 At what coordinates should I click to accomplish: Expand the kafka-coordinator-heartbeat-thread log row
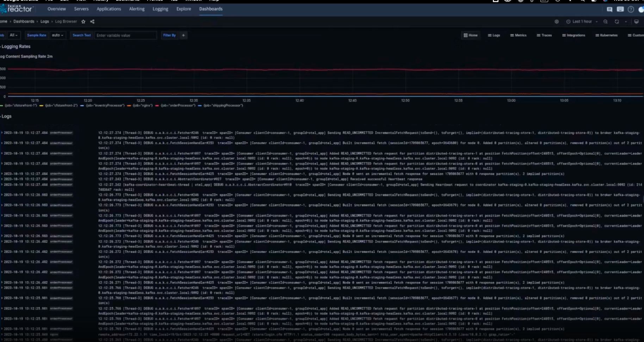coord(2,185)
